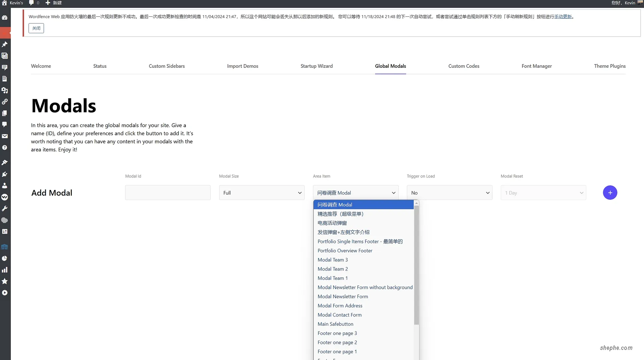Open the WordPress dashboard home icon
This screenshot has height=360, width=644.
pos(5,3)
